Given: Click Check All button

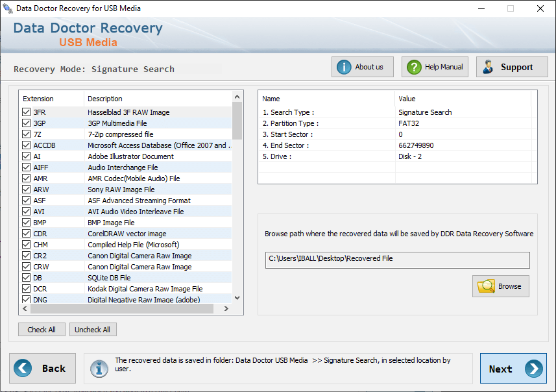Looking at the screenshot, I should [x=42, y=330].
